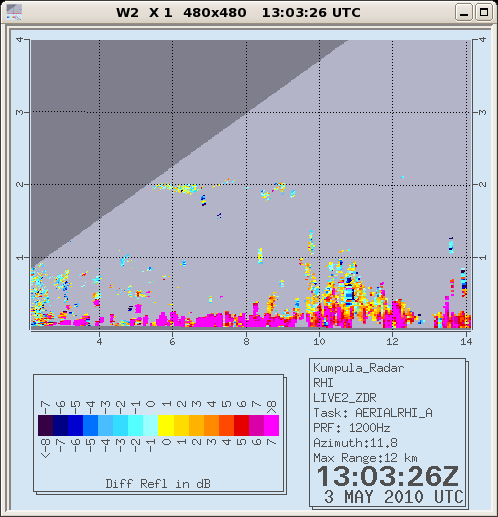This screenshot has height=517, width=498.
Task: Click the 10 km range axis label
Action: (319, 341)
